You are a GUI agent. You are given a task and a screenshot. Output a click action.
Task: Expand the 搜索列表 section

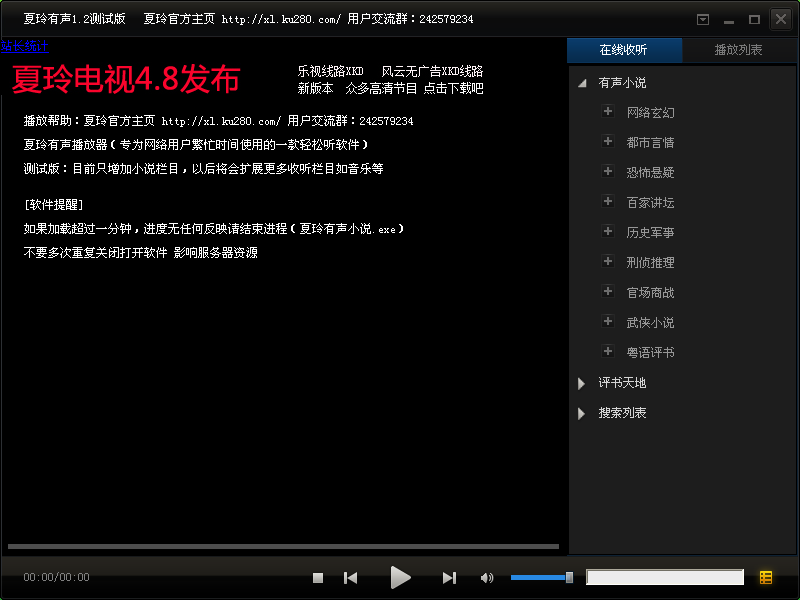pyautogui.click(x=581, y=413)
